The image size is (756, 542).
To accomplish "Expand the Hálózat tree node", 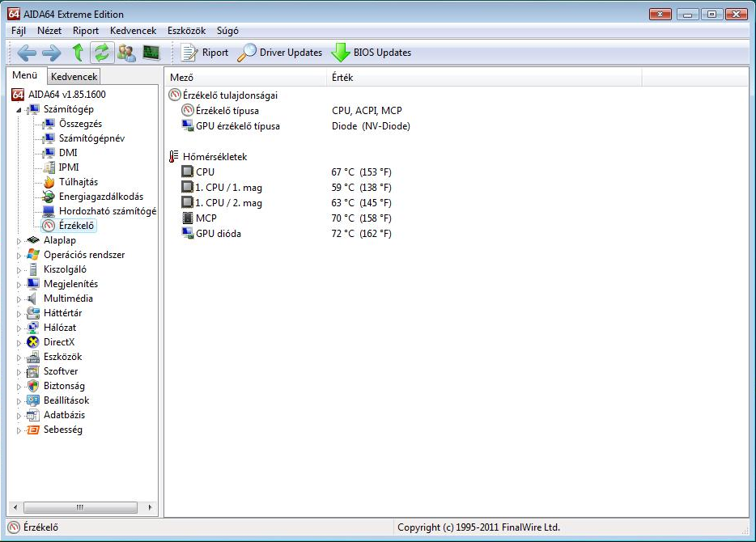I will (19, 328).
